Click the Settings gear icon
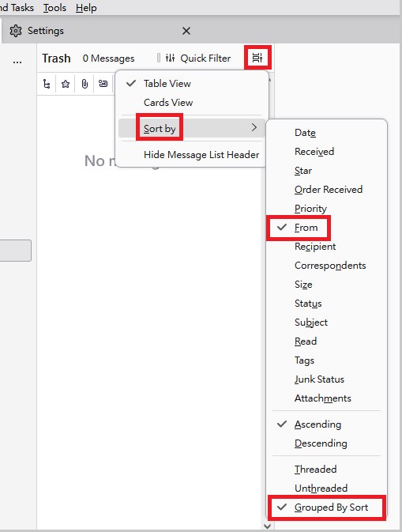The image size is (402, 532). [x=16, y=31]
